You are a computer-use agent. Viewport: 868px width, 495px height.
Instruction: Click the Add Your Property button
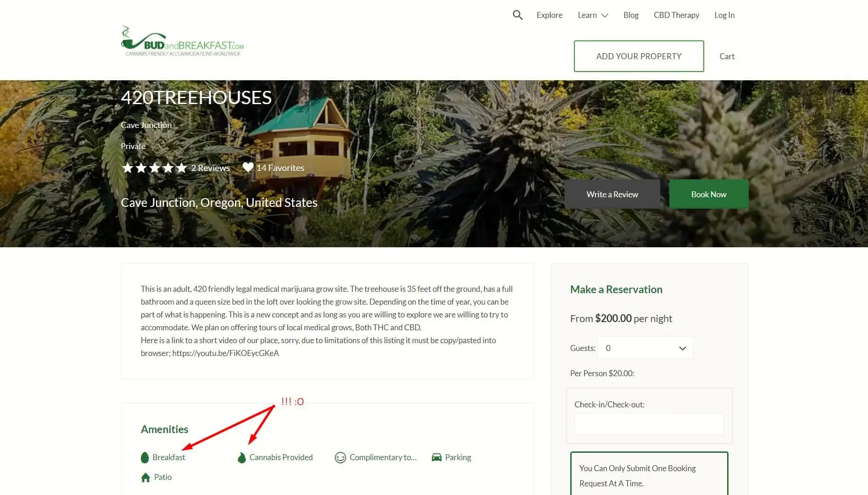pyautogui.click(x=639, y=56)
